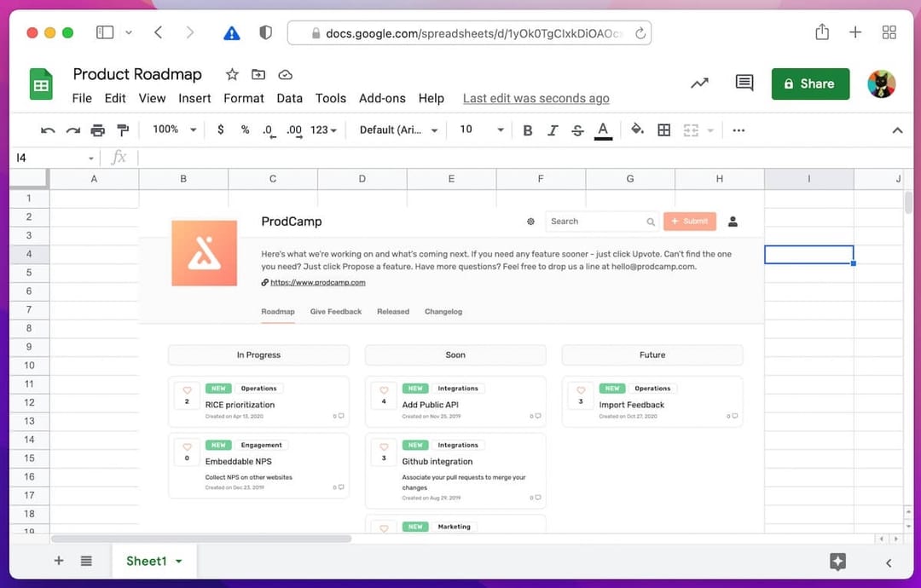
Task: Format as percent
Action: [x=245, y=130]
